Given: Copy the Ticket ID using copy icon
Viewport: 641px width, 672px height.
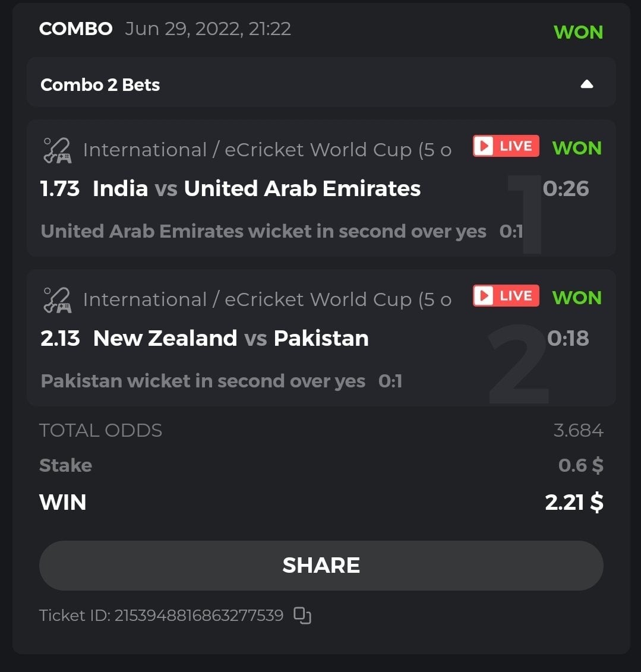Looking at the screenshot, I should pos(302,616).
